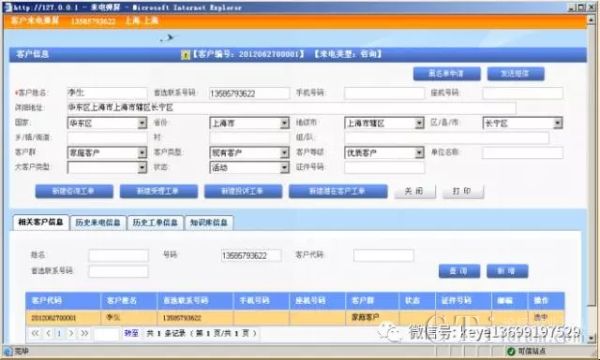Click the 打印 button
Screen dimensions: 600x360
tap(463, 191)
